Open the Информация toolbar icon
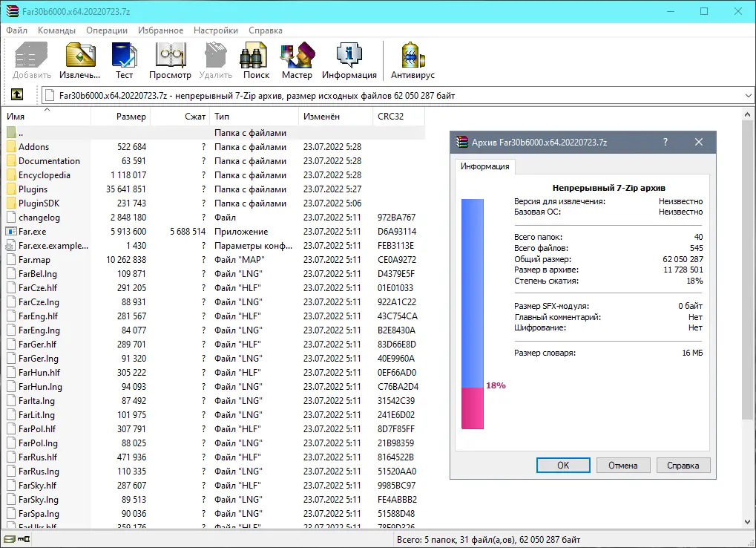The image size is (756, 548). pyautogui.click(x=349, y=60)
